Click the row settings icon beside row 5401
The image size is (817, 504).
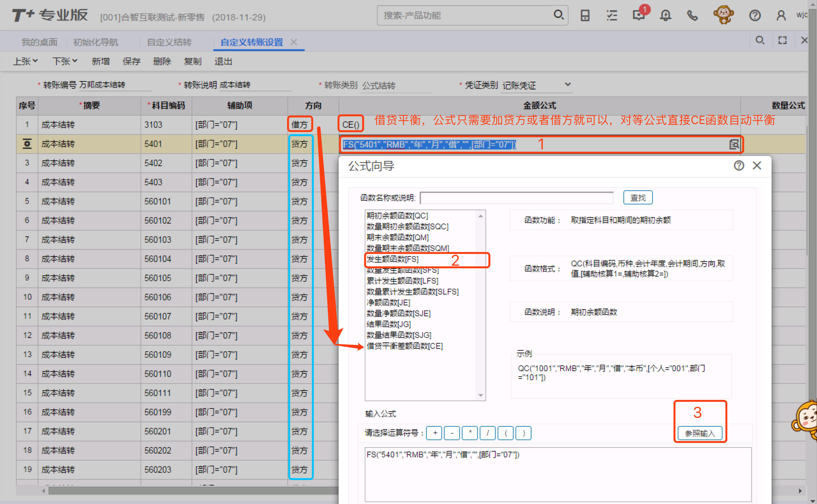(x=27, y=144)
